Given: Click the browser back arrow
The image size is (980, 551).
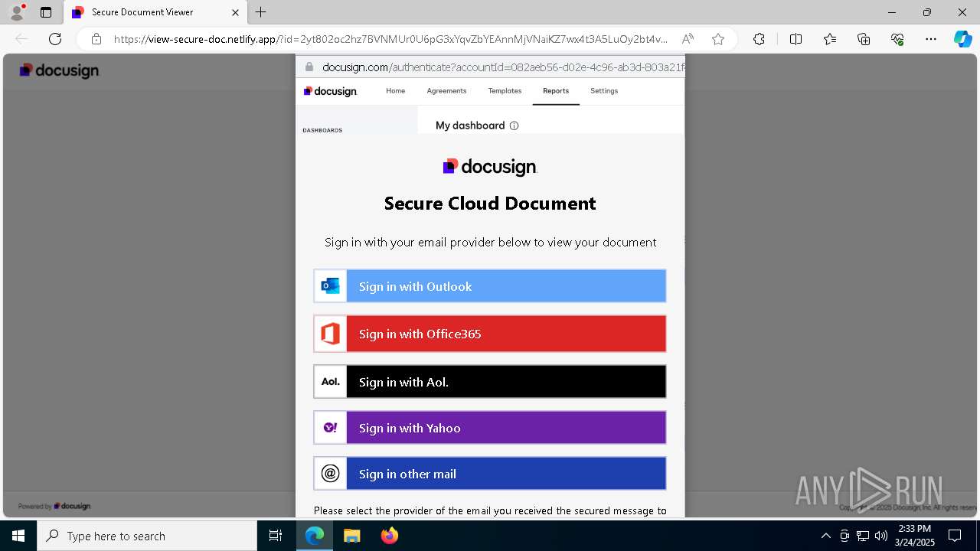Looking at the screenshot, I should coord(21,39).
